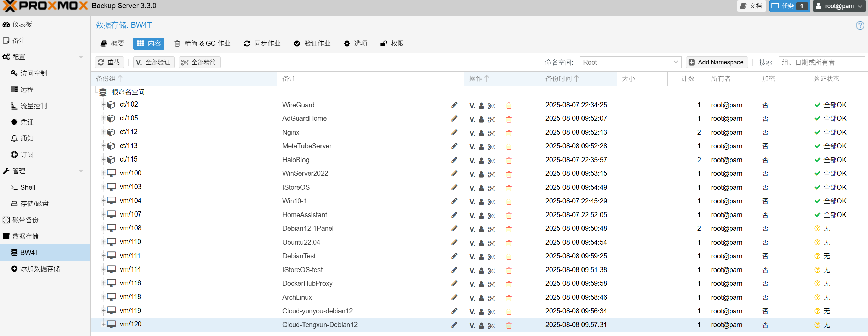868x336 pixels.
Task: Collapse the 管理 sidebar section
Action: coord(81,171)
